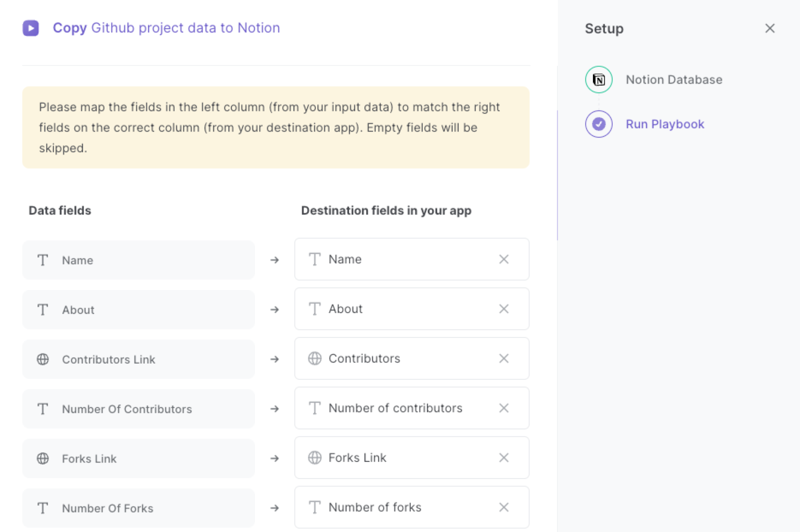Click the text icon beside Number Of Forks
Image resolution: width=800 pixels, height=532 pixels.
(42, 508)
